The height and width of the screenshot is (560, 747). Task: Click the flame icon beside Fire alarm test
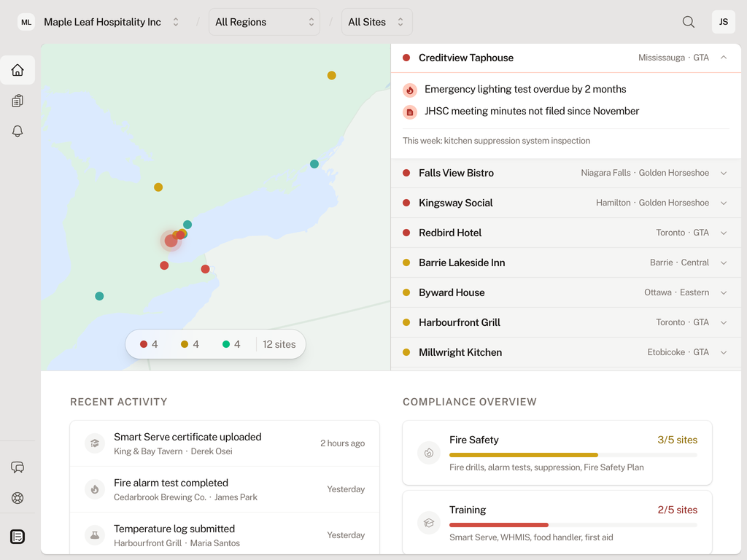[x=94, y=489]
